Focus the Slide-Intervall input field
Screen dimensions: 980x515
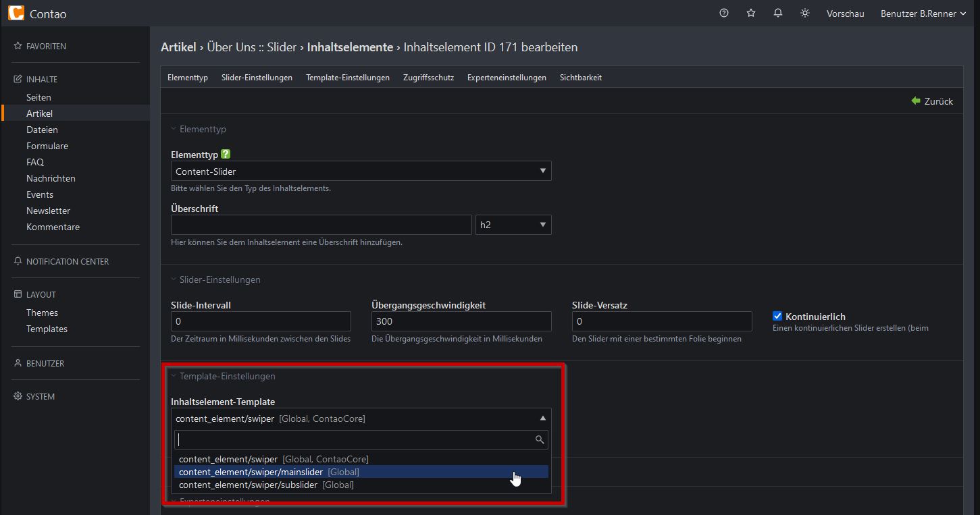261,321
